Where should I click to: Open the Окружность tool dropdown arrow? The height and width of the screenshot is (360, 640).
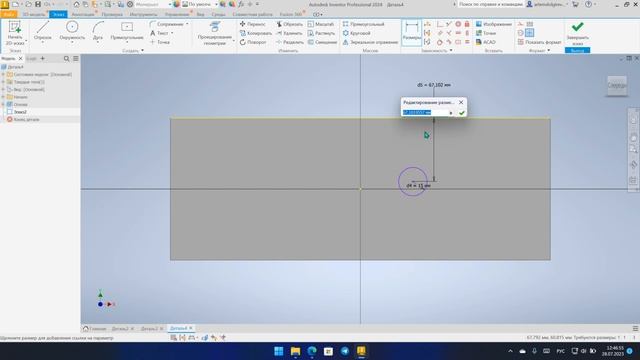(x=72, y=42)
